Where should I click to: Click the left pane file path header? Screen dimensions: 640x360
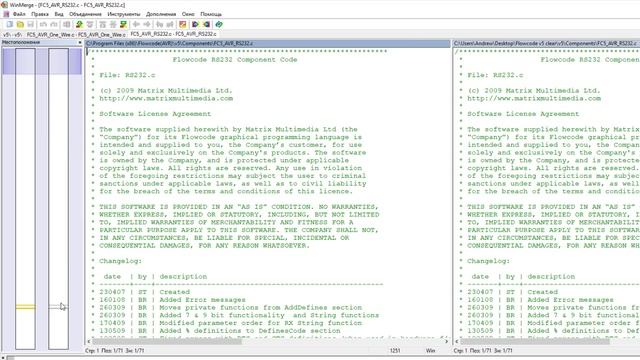coord(268,43)
